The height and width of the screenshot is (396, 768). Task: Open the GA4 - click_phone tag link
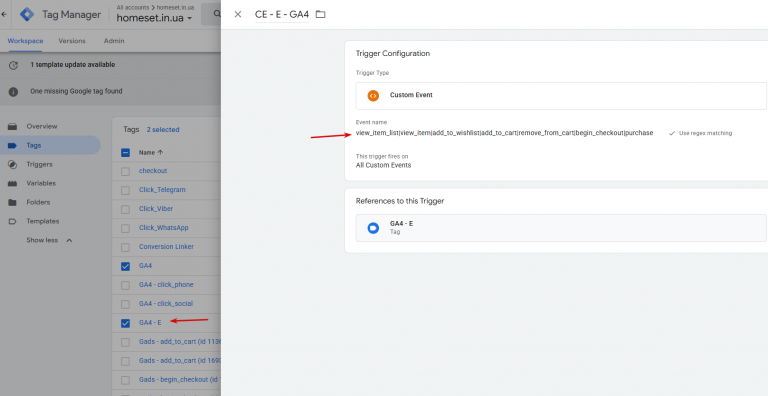click(166, 285)
